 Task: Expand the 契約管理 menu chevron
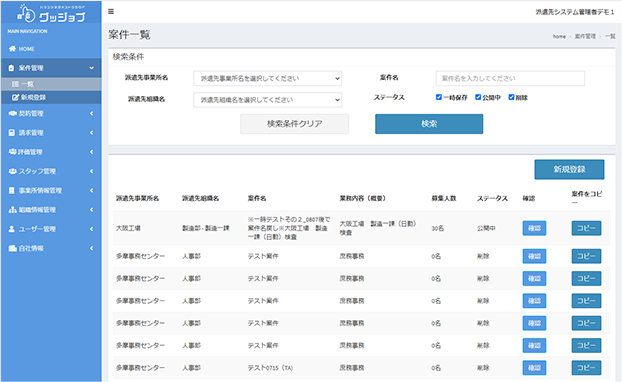(92, 113)
